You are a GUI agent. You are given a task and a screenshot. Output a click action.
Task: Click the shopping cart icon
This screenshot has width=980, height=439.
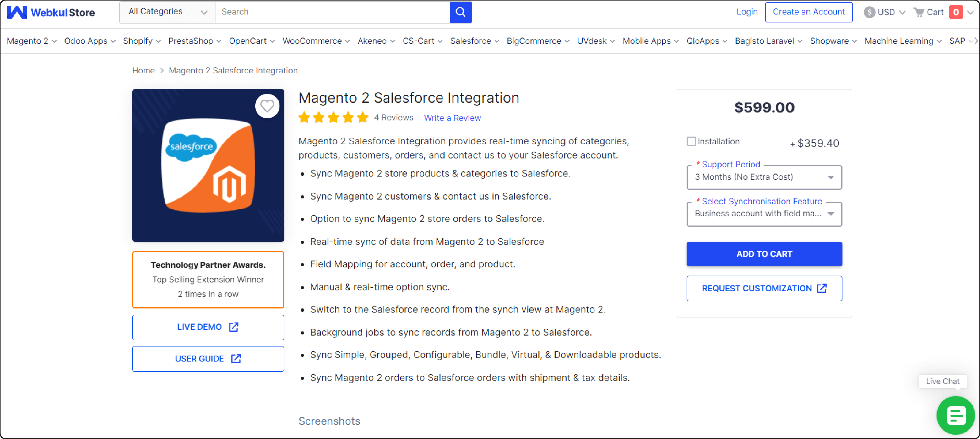point(919,12)
